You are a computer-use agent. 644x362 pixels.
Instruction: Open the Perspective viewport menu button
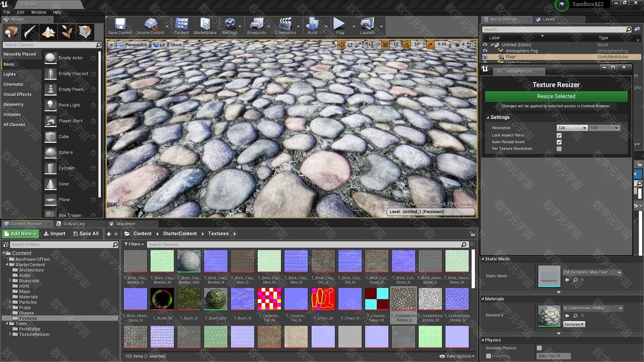[133, 45]
